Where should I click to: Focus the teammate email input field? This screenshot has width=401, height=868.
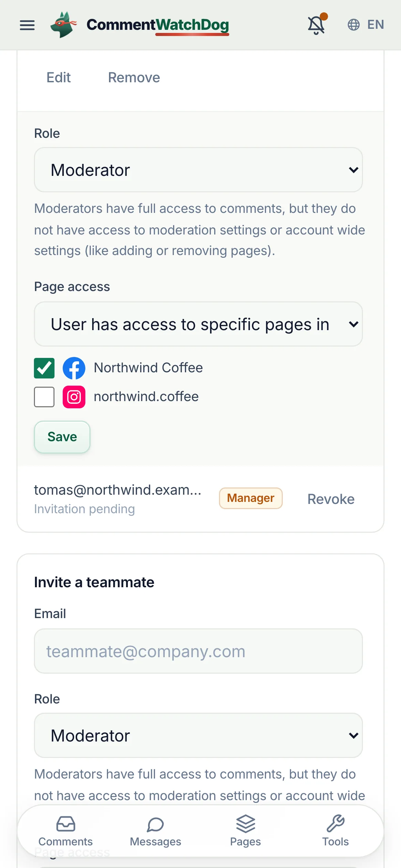[x=198, y=651]
